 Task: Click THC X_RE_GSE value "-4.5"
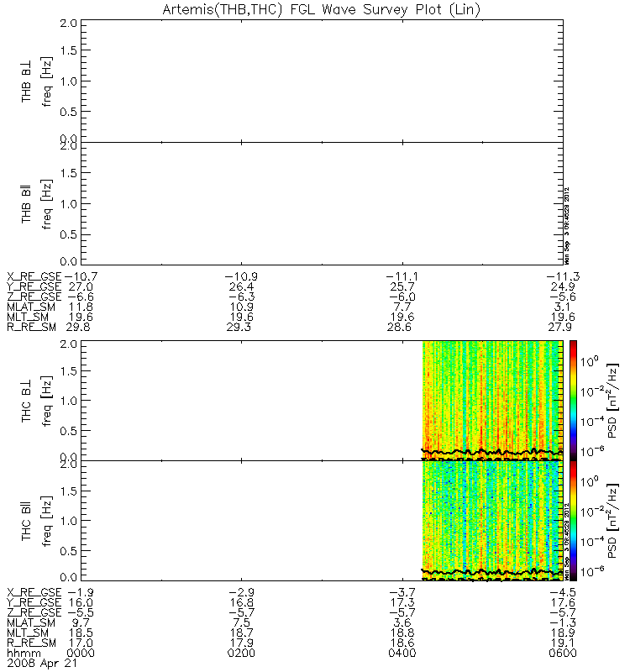[x=563, y=593]
